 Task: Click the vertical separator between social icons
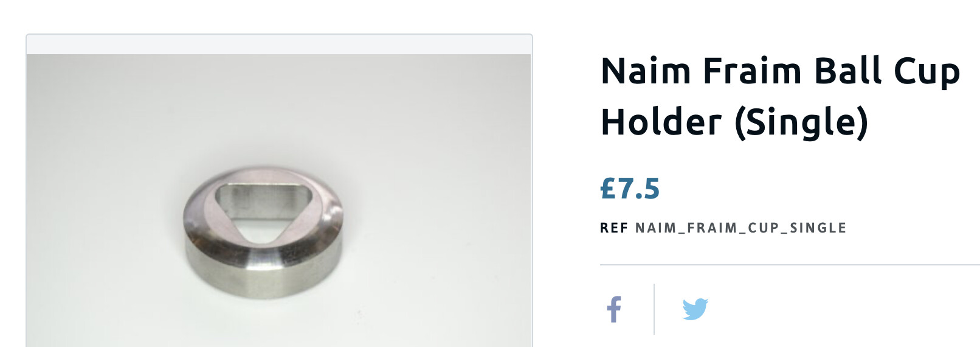pos(654,309)
